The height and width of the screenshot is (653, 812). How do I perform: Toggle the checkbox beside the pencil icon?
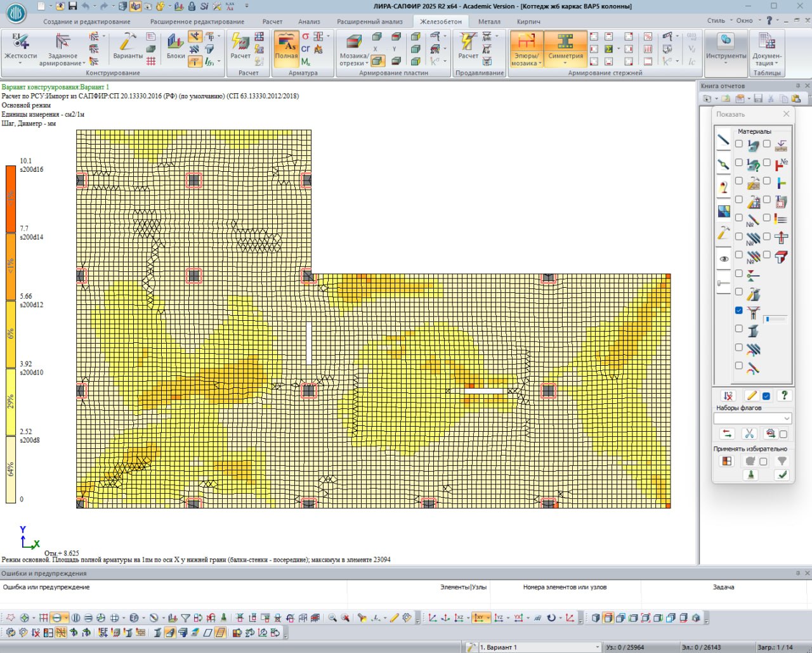point(766,396)
